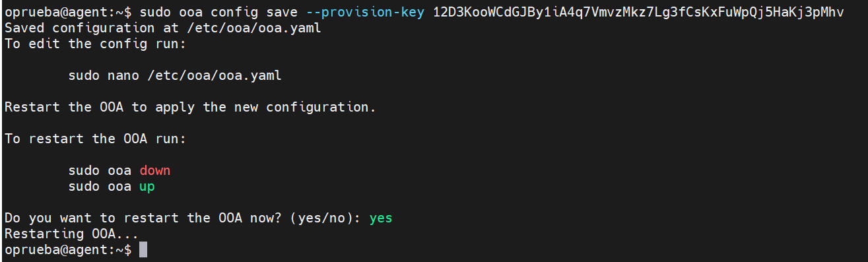Screen dimensions: 868x262
Task: Click the Restart the OOA to apply line
Action: (190, 107)
